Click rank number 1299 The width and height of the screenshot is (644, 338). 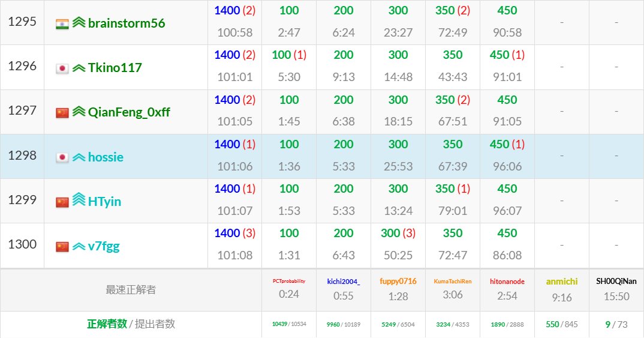[22, 199]
